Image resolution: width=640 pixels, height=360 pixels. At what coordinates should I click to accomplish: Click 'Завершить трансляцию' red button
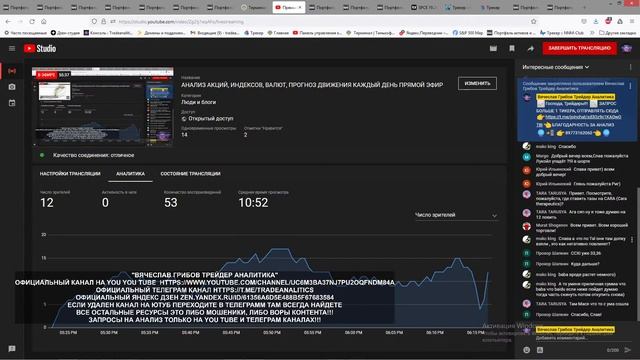(x=579, y=48)
